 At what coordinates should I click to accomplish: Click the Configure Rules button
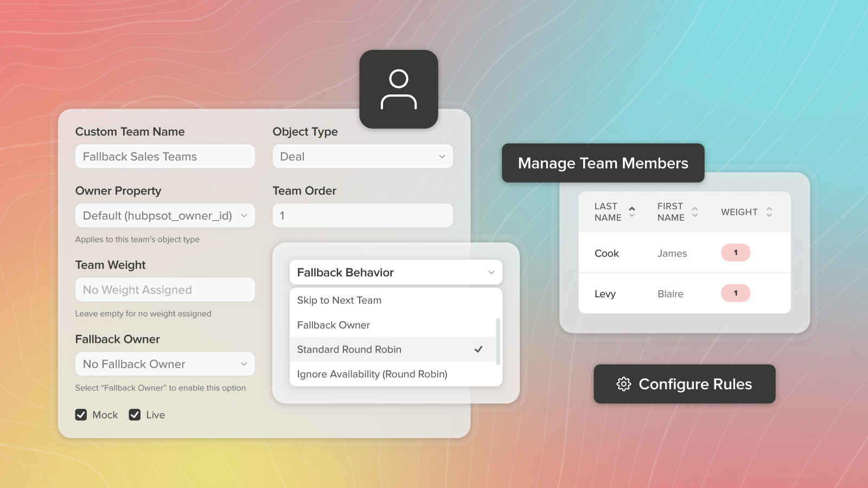click(685, 384)
